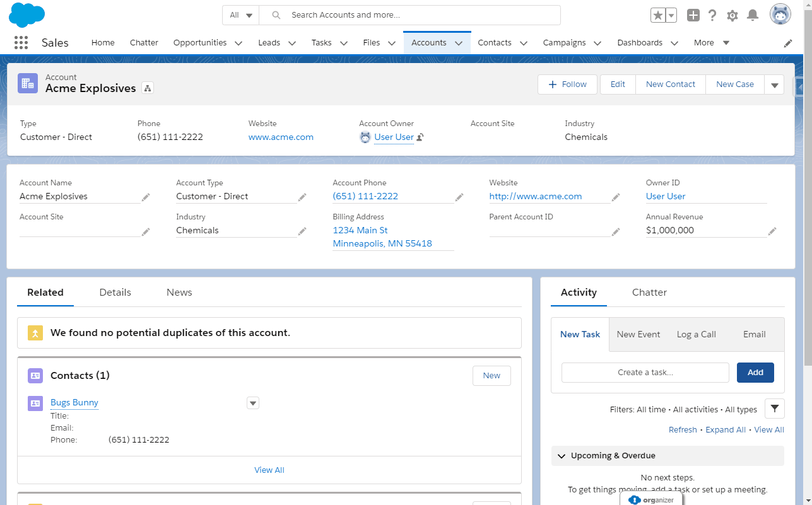The width and height of the screenshot is (812, 505).
Task: Open the Chatter nav tab
Action: click(x=144, y=43)
